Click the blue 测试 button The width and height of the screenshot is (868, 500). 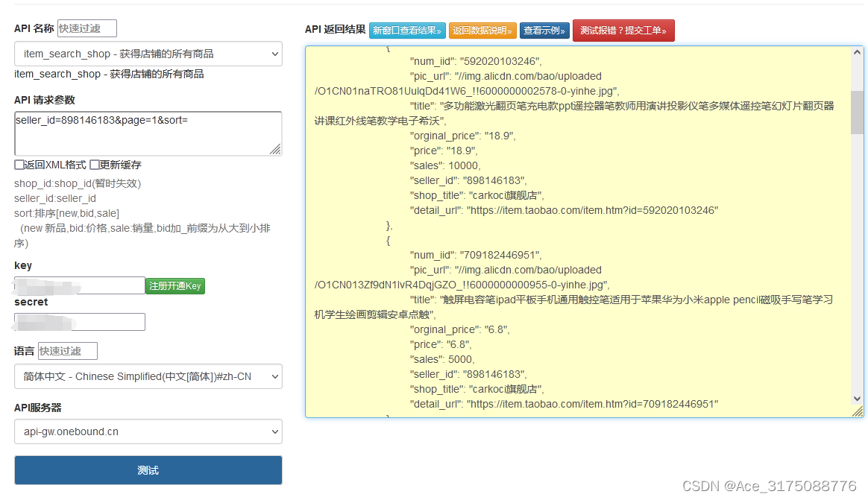point(148,470)
